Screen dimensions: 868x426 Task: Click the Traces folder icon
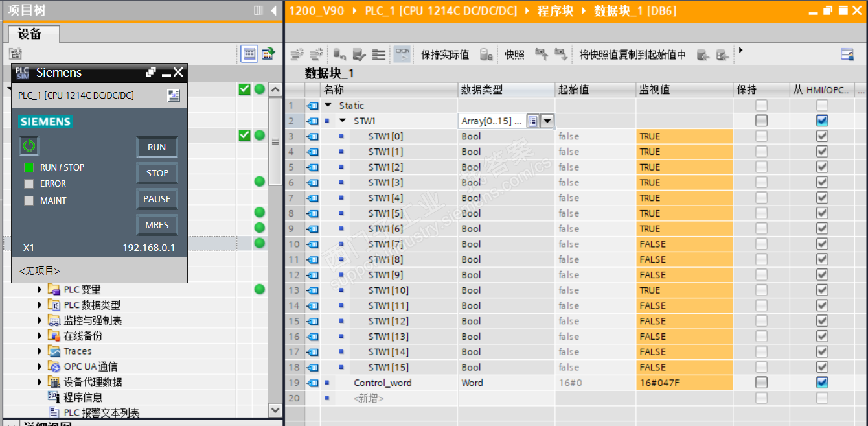point(54,351)
